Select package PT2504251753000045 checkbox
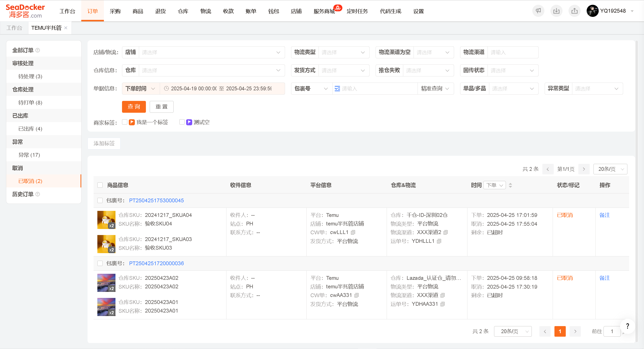This screenshot has width=644, height=349. pyautogui.click(x=100, y=201)
